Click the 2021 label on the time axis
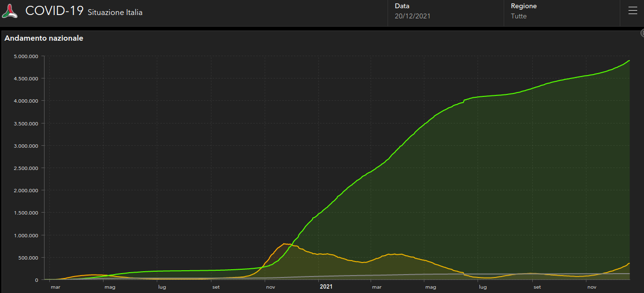Screen dimensions: 644x293 tap(326, 287)
